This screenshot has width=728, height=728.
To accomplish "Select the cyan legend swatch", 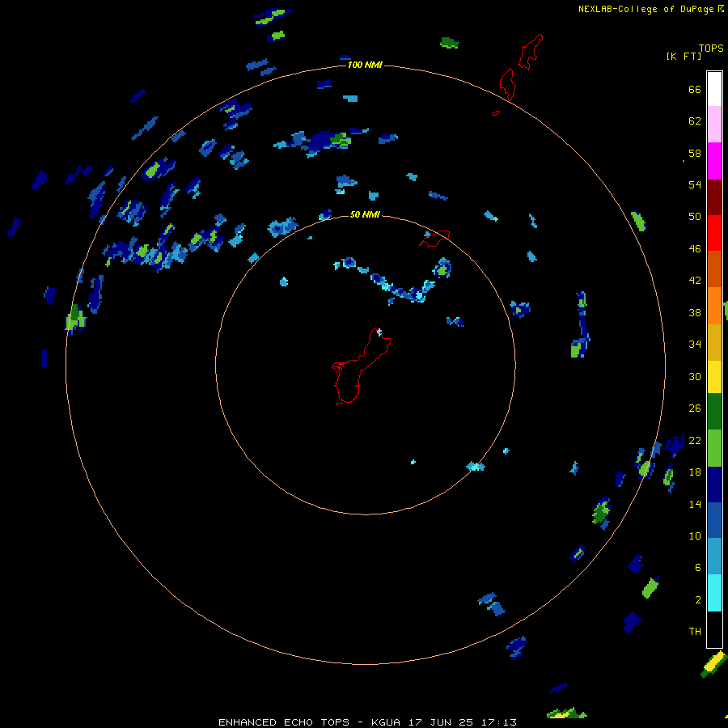I will click(714, 593).
